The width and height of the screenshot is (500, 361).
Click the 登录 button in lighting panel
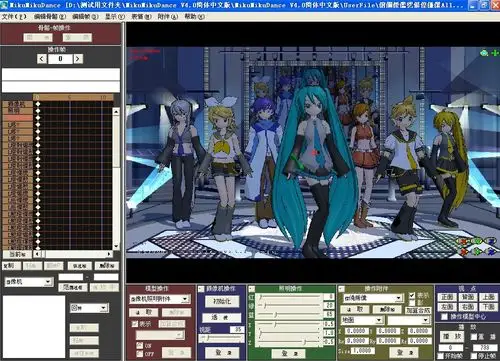(289, 353)
